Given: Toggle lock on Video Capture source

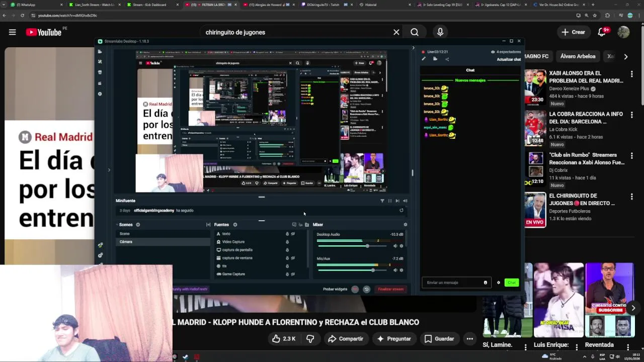Looking at the screenshot, I should [x=287, y=242].
